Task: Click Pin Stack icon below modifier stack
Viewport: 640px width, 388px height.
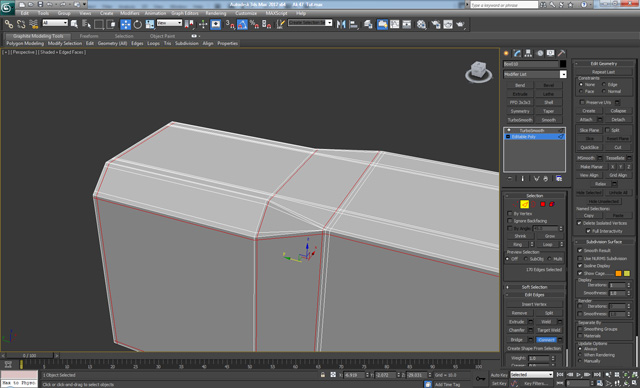Action: [x=509, y=179]
